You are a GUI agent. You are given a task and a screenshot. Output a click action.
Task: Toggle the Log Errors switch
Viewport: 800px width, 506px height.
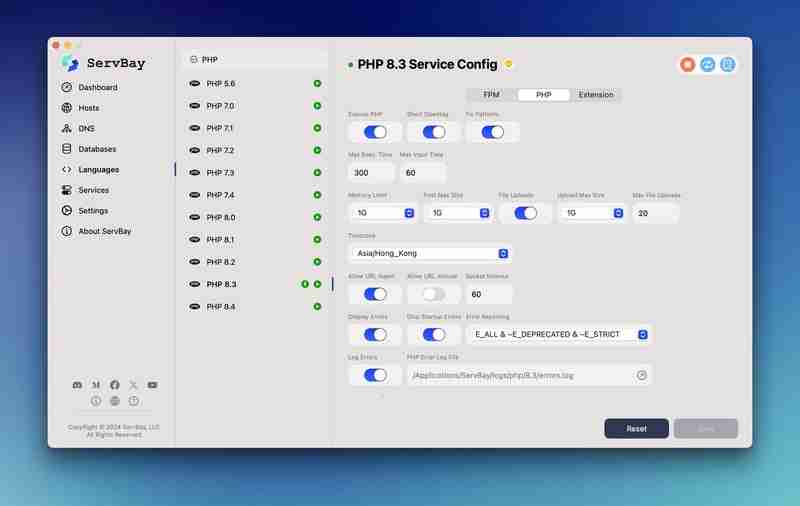coord(375,375)
